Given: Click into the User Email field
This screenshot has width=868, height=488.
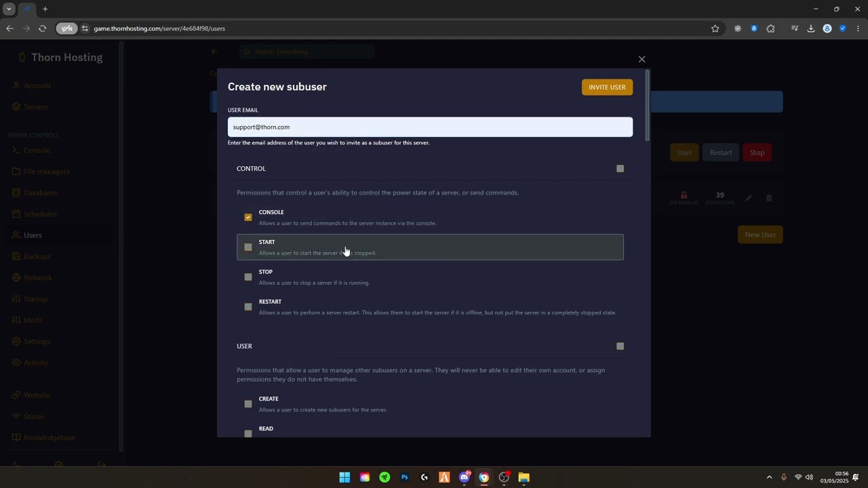Looking at the screenshot, I should (x=430, y=127).
